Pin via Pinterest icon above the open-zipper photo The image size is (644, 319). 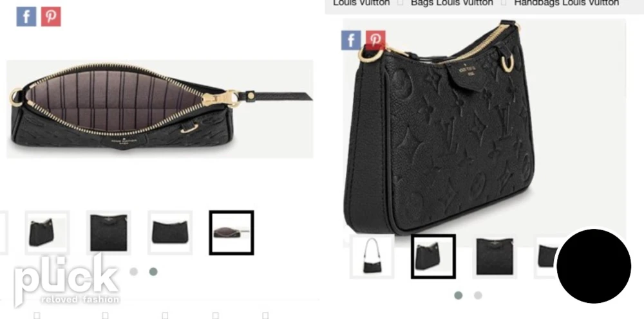click(x=51, y=17)
